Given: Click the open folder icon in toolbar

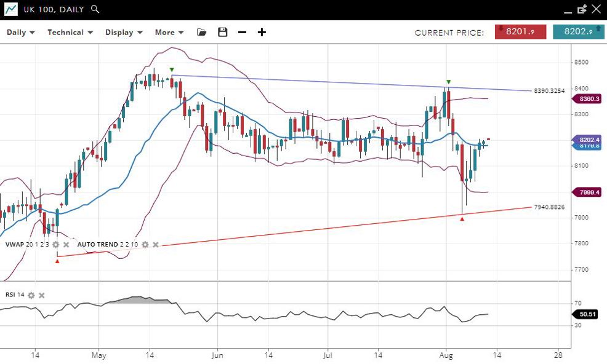Looking at the screenshot, I should coord(202,32).
